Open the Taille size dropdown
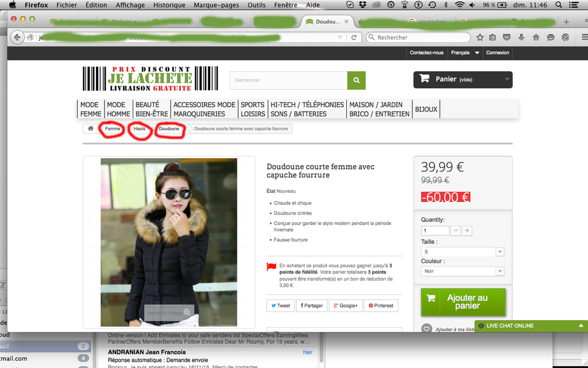588x368 pixels. [x=462, y=252]
